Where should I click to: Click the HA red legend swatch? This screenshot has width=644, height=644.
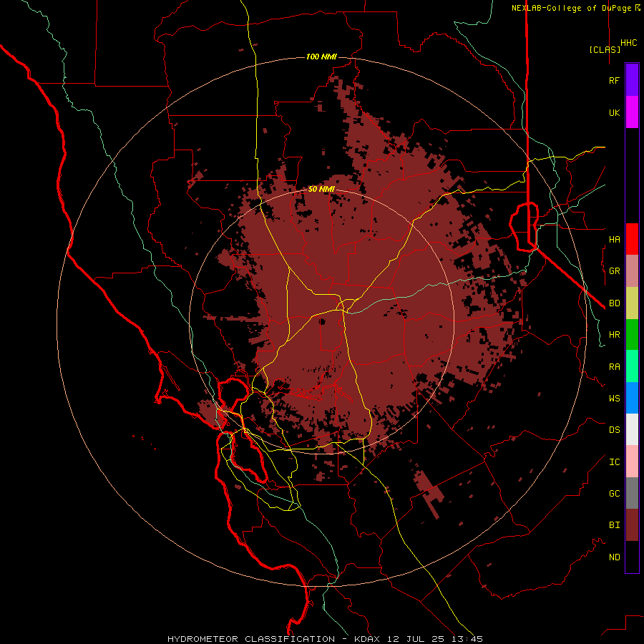pyautogui.click(x=632, y=239)
